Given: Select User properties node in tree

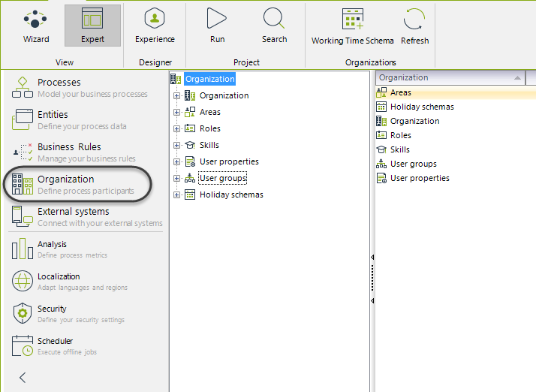Looking at the screenshot, I should pos(229,161).
